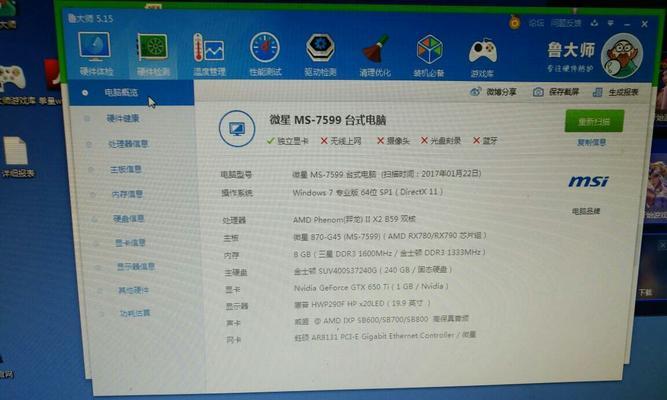Open 装机必备 cube icon
Viewport: 667px width, 400px height.
[x=429, y=50]
